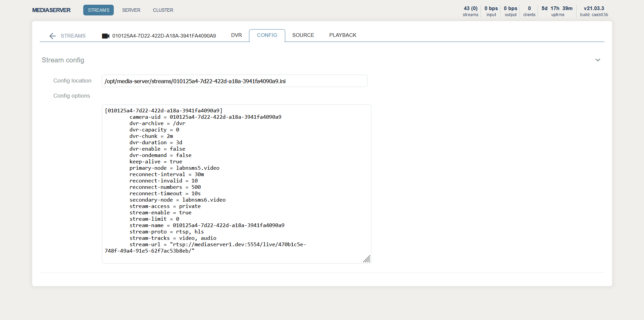
Task: Click the STREAMS back link
Action: [x=73, y=36]
